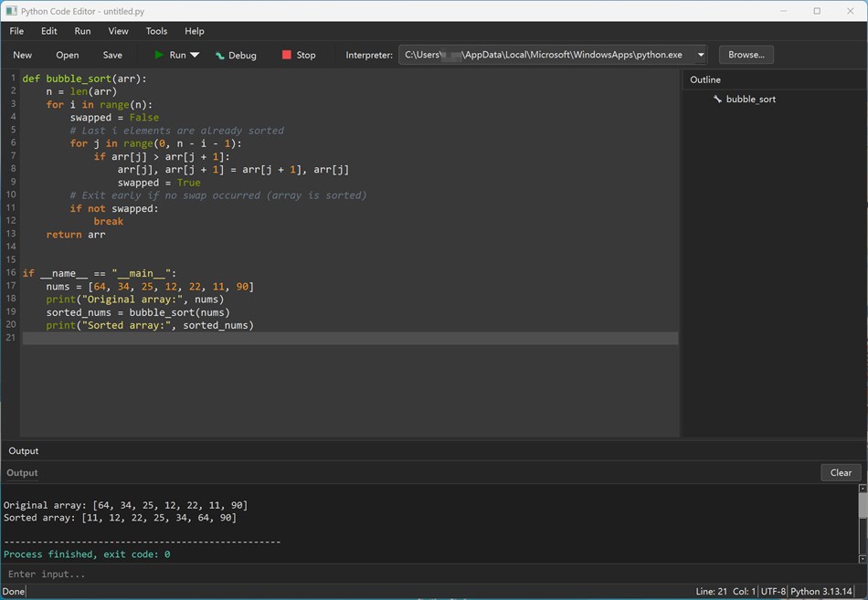Open the Edit menu

pos(48,31)
